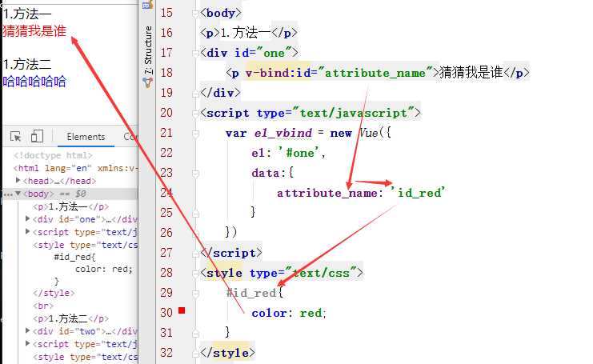Click line number 18 in the editor gutter
Viewport: 593px width, 364px height.
click(166, 73)
